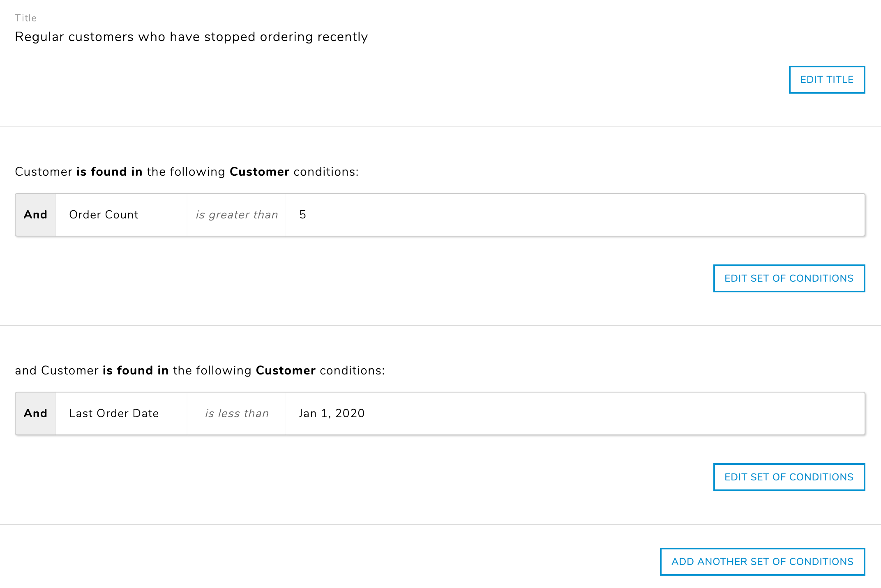881x588 pixels.
Task: Click the Title label above the heading
Action: (x=25, y=18)
